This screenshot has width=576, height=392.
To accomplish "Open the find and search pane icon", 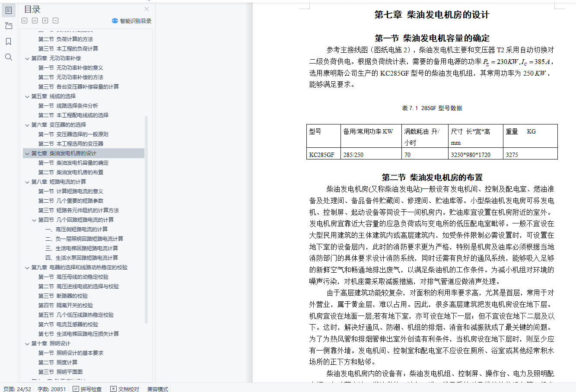I will point(9,57).
